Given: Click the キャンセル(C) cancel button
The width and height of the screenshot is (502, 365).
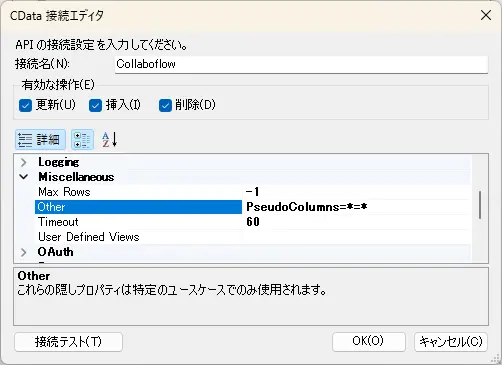Looking at the screenshot, I should click(451, 342).
